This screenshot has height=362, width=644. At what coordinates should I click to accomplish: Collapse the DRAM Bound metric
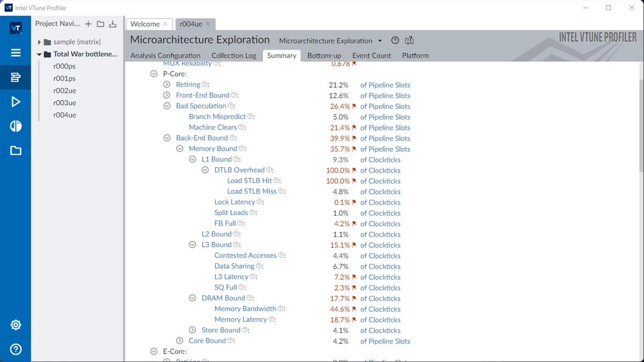pos(192,298)
